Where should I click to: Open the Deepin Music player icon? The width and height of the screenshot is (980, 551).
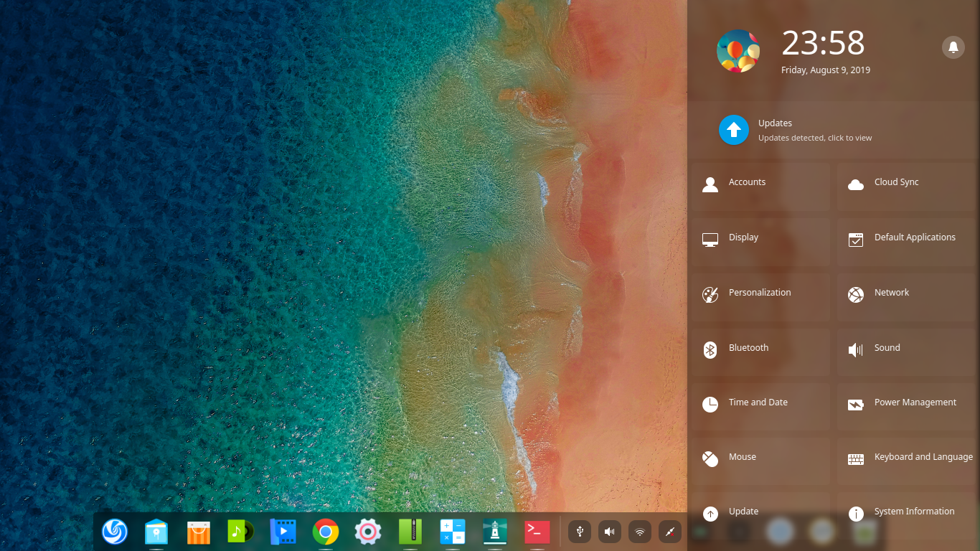pyautogui.click(x=240, y=532)
